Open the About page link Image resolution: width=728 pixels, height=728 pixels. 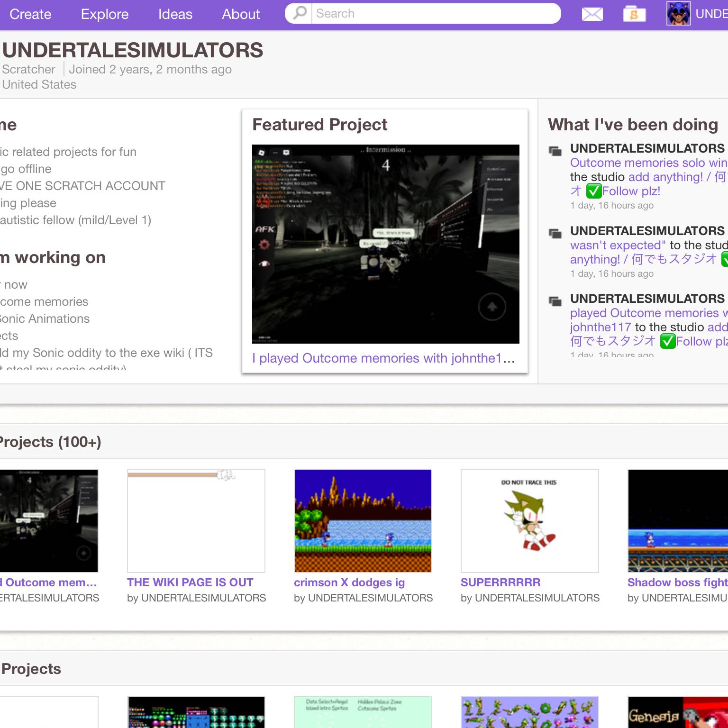[241, 14]
